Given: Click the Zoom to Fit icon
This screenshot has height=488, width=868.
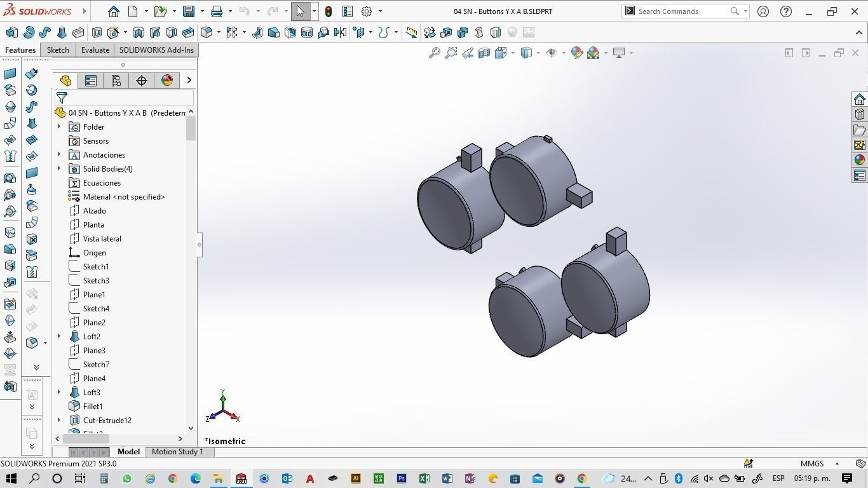Looking at the screenshot, I should tap(435, 53).
